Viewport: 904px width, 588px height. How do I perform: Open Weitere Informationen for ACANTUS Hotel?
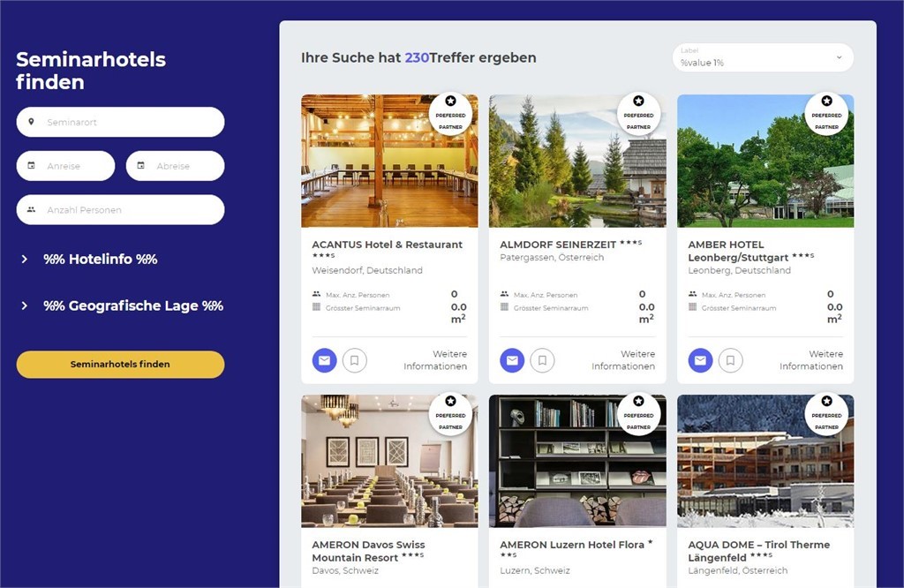(435, 360)
